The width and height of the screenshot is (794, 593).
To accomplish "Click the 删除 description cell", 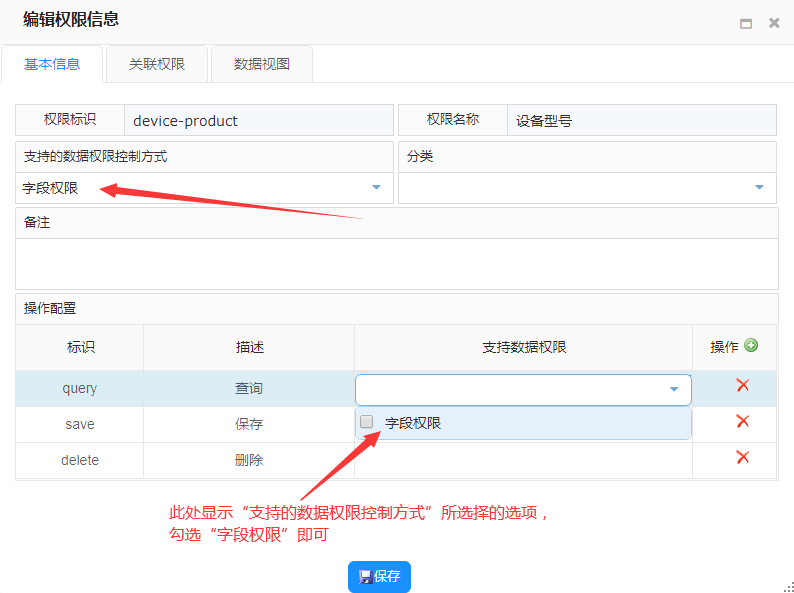I will 249,460.
